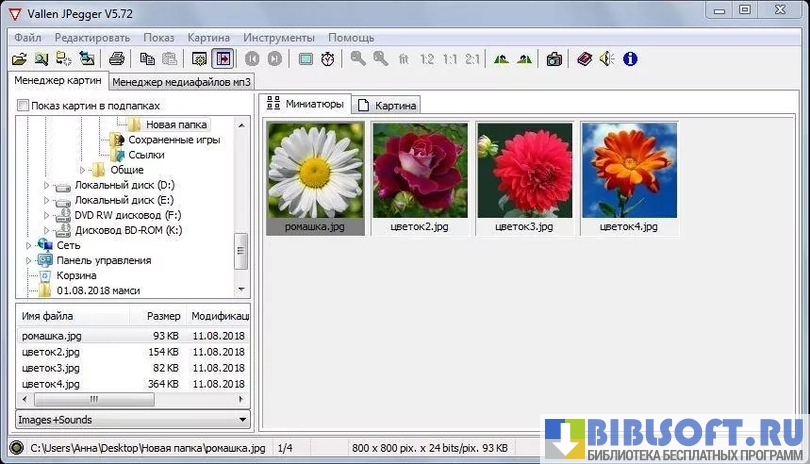Click the red help book icon

(584, 59)
